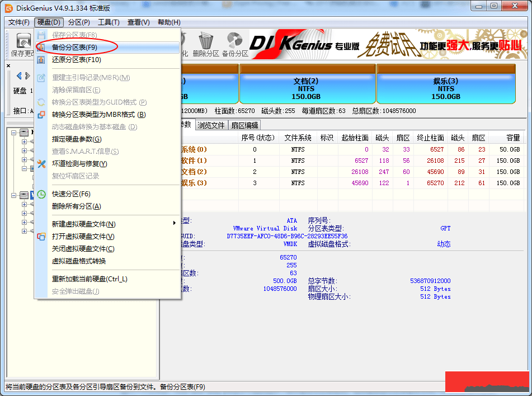Collapse the highlighted second disk tree node

pyautogui.click(x=13, y=195)
